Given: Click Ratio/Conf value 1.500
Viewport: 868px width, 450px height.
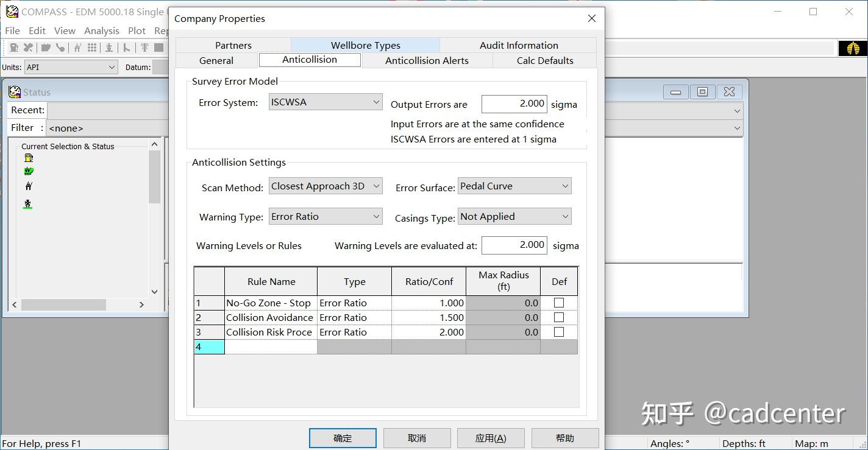Looking at the screenshot, I should coord(429,317).
